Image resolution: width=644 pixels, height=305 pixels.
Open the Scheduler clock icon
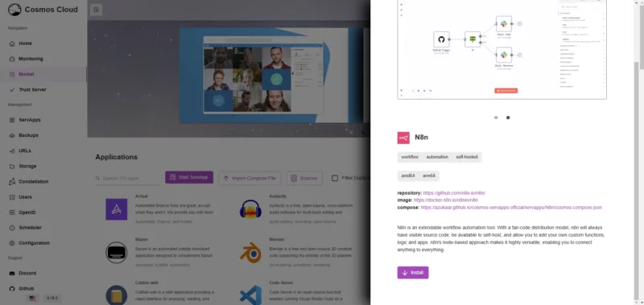click(11, 228)
